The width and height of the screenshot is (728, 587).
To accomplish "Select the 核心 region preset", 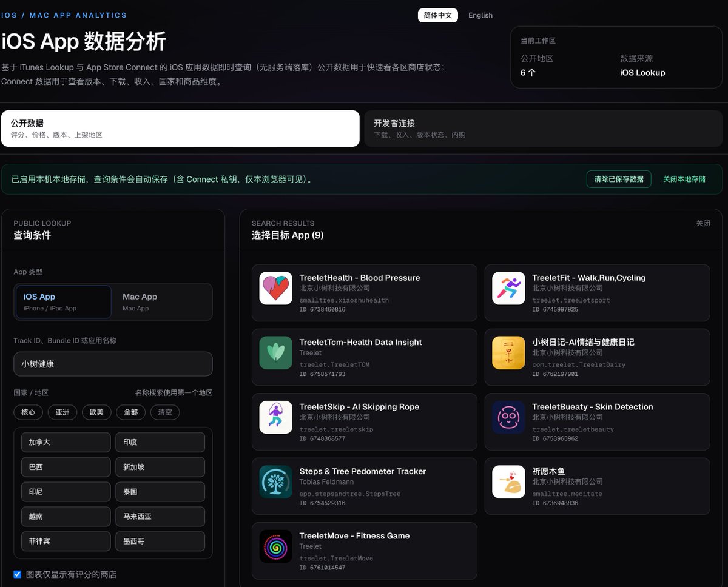I will point(29,412).
